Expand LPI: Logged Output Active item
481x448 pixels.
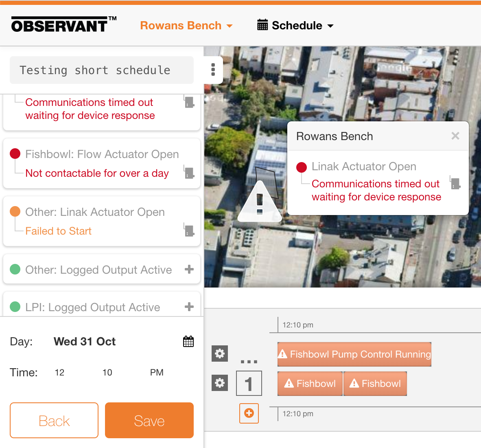[189, 307]
